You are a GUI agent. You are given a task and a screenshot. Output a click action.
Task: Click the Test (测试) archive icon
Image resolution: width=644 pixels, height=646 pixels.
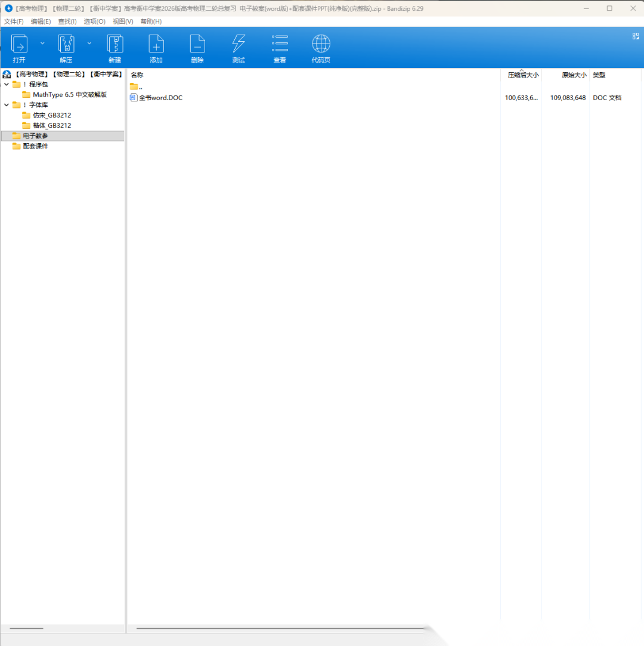[x=239, y=44]
